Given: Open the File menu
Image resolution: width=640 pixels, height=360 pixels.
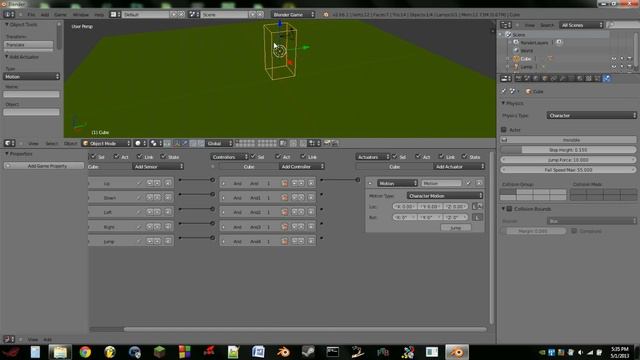Looking at the screenshot, I should point(31,14).
